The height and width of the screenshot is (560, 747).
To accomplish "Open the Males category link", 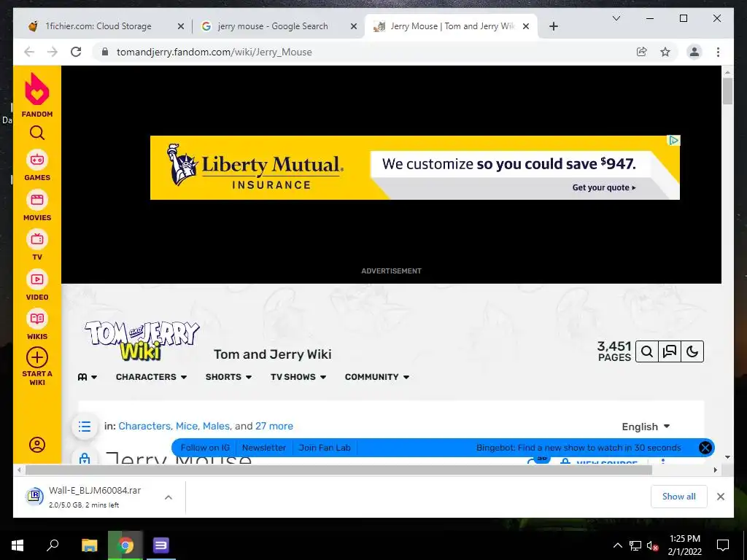I will 216,426.
